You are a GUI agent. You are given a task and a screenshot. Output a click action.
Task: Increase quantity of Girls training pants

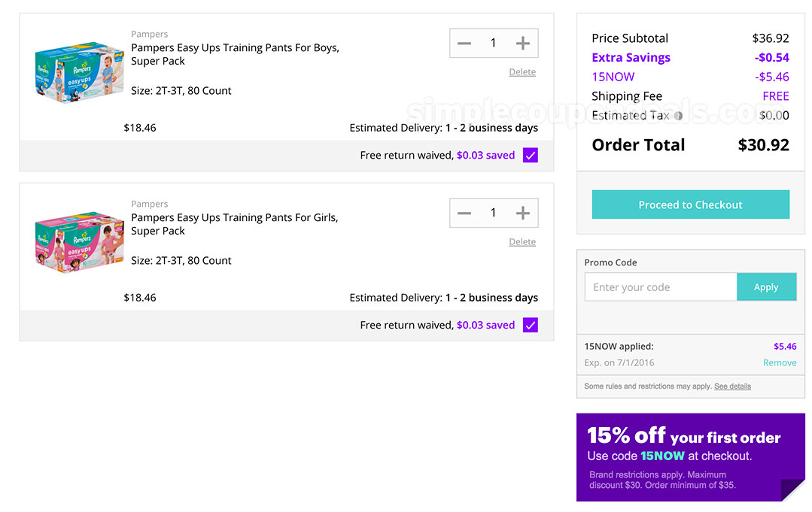(523, 213)
